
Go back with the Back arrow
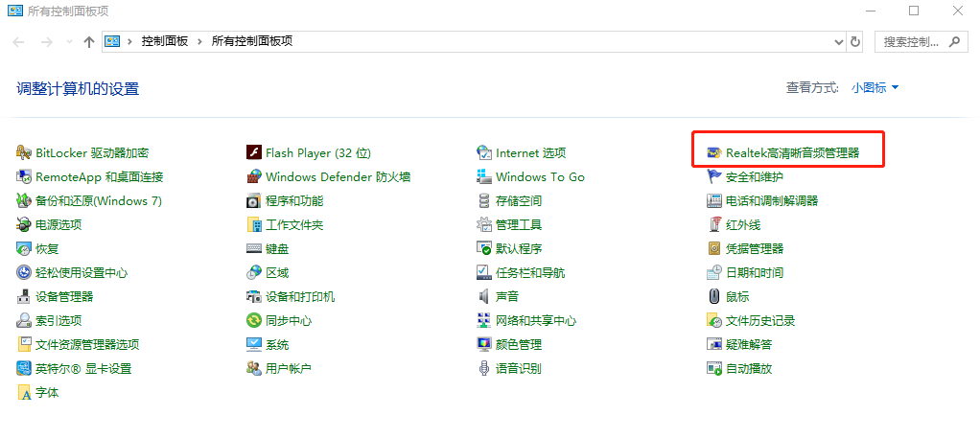[18, 42]
